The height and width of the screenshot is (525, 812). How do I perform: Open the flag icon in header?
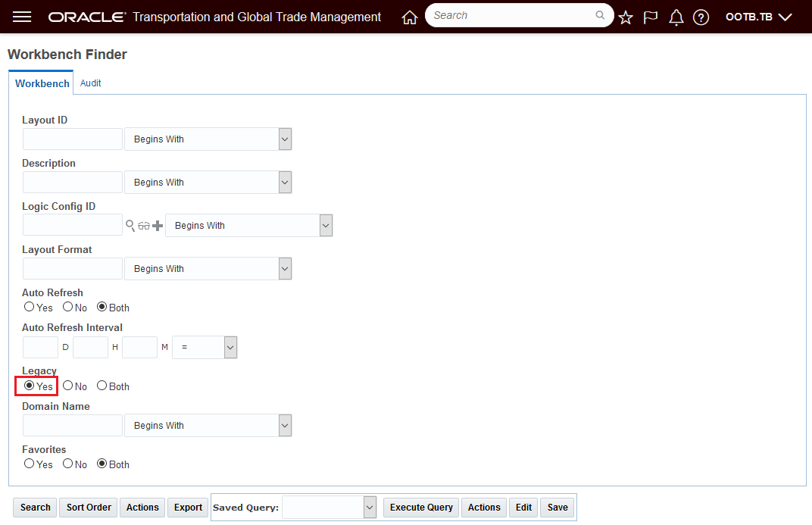[651, 17]
